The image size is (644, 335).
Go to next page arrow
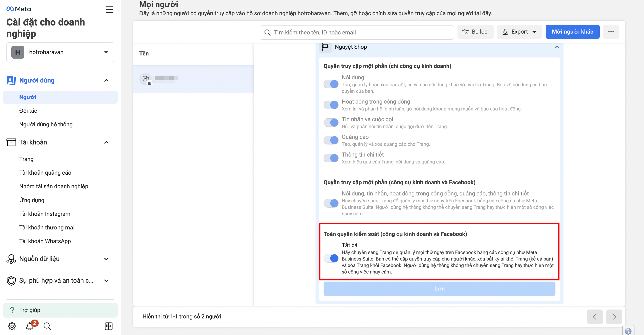click(x=614, y=316)
